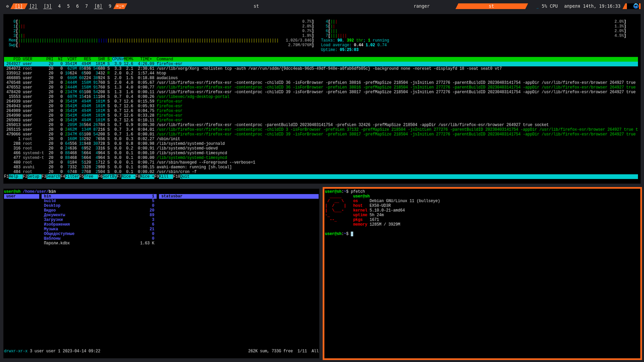
Task: Select the audacious process row
Action: 321,78
